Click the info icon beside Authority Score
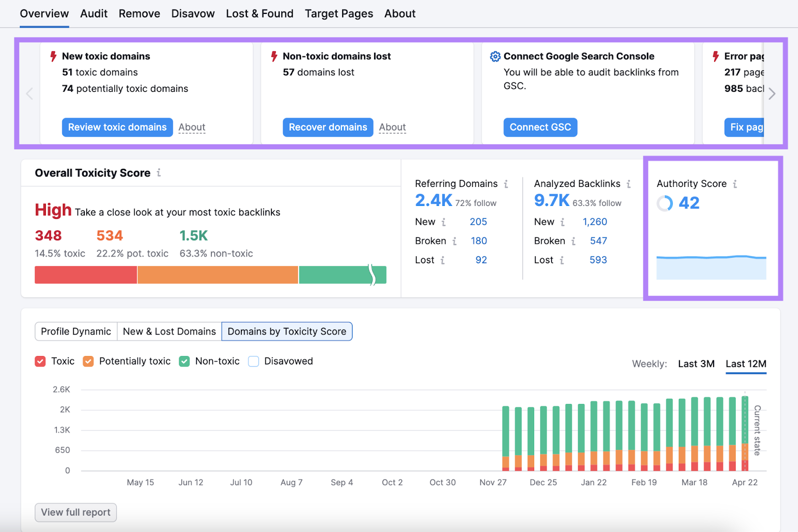The width and height of the screenshot is (798, 532). (x=735, y=183)
